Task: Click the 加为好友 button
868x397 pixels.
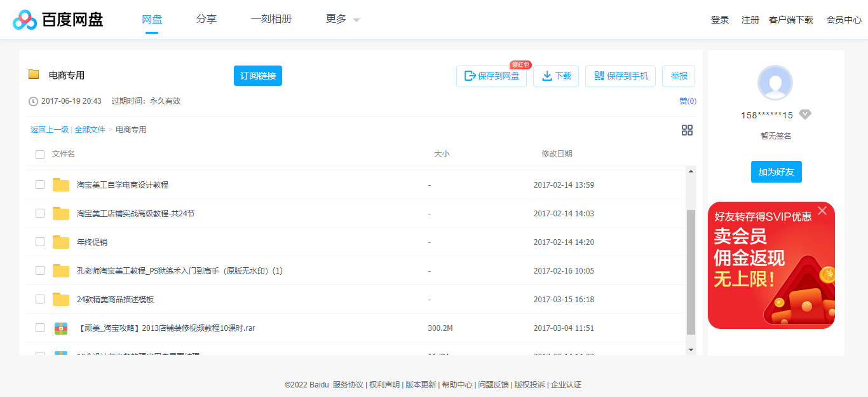Action: click(x=776, y=171)
